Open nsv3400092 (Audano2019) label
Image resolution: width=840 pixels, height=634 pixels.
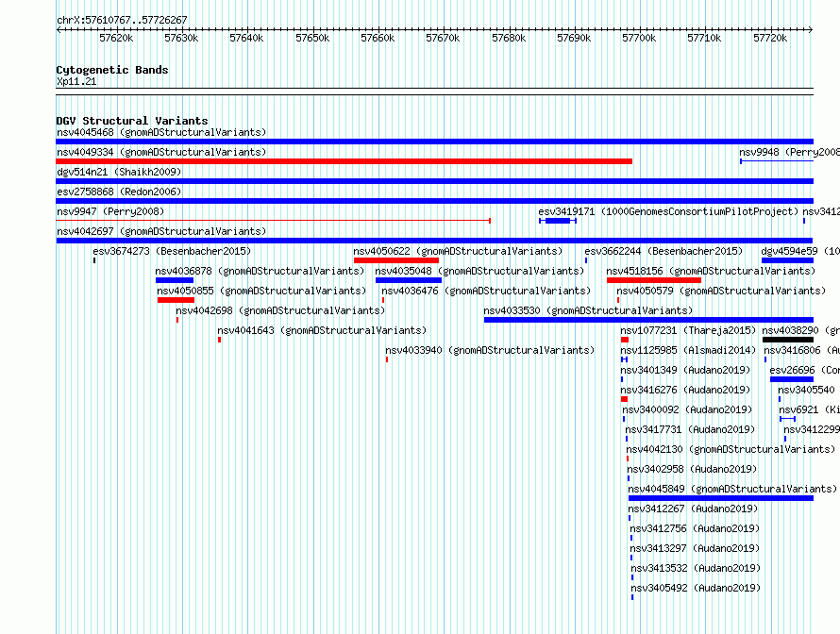pyautogui.click(x=687, y=409)
